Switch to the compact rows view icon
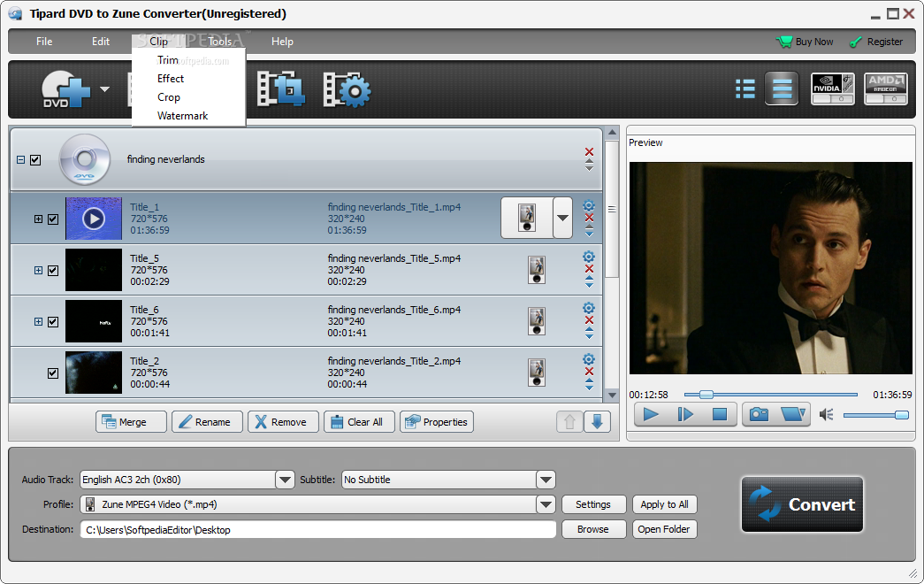 click(x=782, y=89)
